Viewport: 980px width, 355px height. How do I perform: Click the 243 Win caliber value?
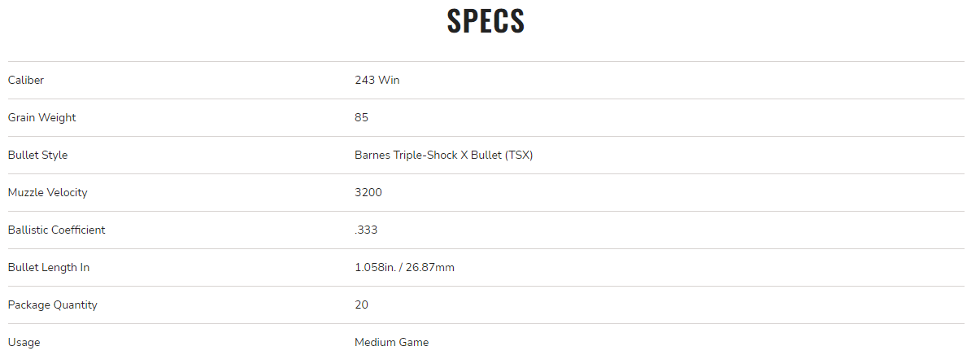click(377, 80)
